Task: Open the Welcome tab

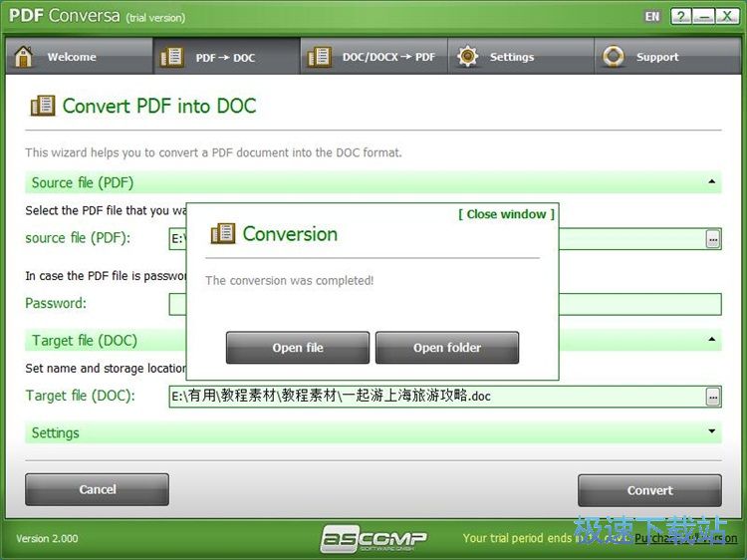Action: pyautogui.click(x=80, y=56)
